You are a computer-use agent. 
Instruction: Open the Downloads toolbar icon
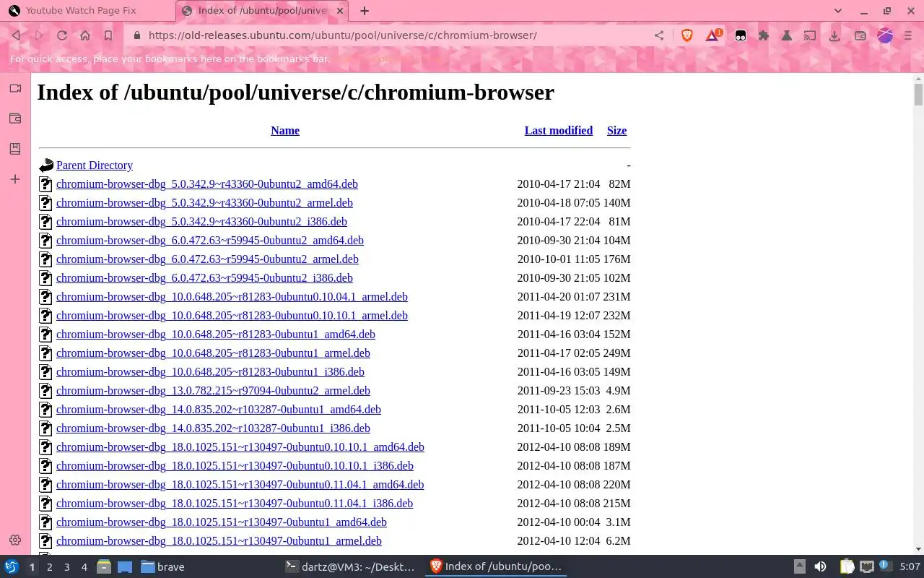[x=834, y=35]
